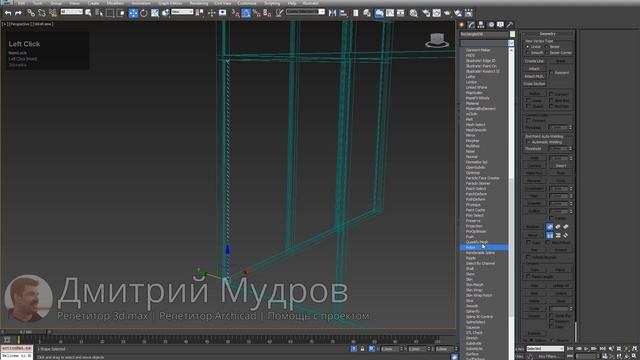This screenshot has width=640, height=360.
Task: Switch to the Modify command panel tab
Action: [x=471, y=24]
